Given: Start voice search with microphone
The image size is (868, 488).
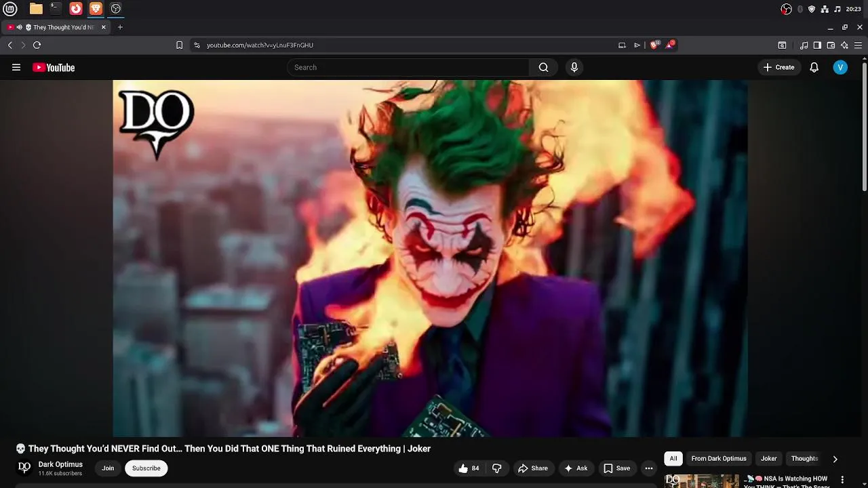Looking at the screenshot, I should tap(574, 67).
